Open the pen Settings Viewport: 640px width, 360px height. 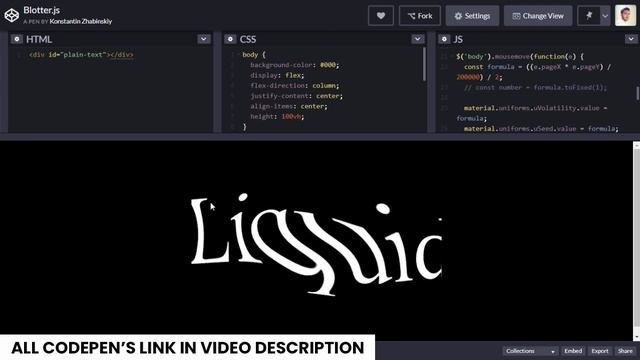pos(472,16)
